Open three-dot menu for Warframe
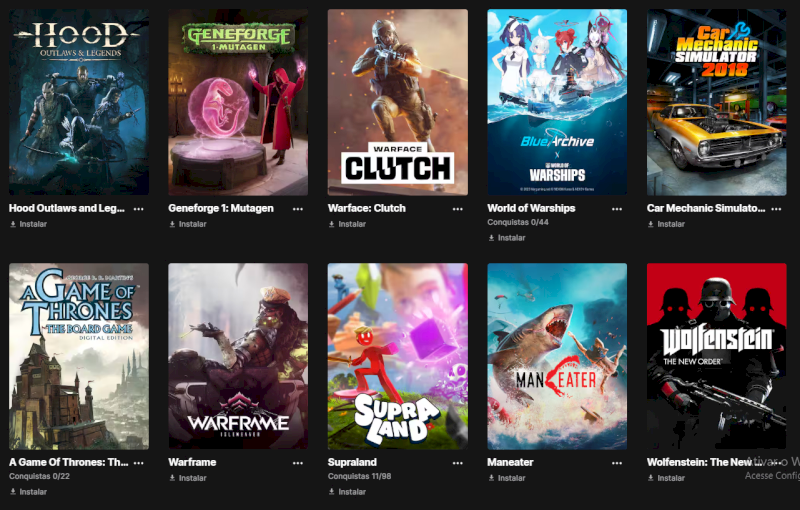800x510 pixels. 298,463
